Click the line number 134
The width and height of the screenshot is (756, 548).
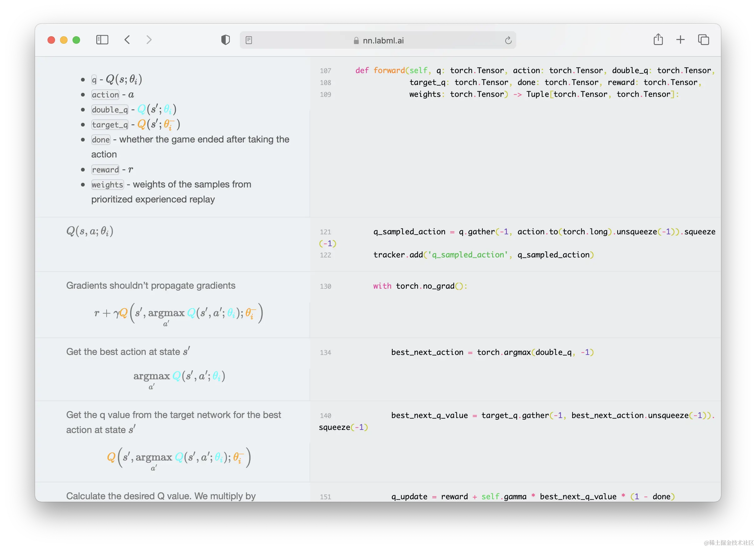[325, 352]
